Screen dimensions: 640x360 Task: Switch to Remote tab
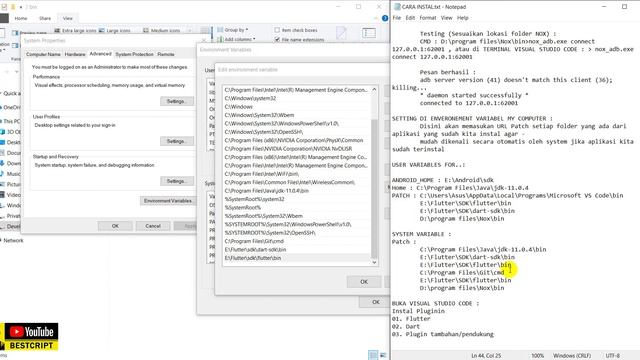[166, 54]
